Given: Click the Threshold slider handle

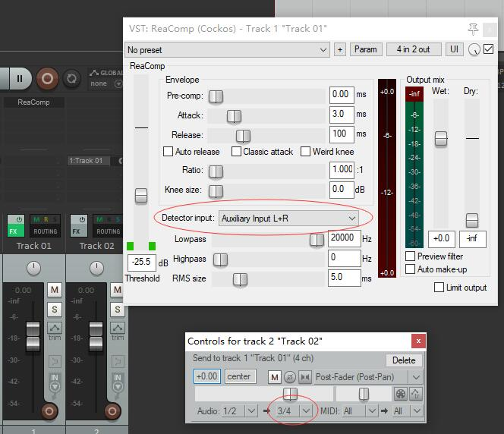Looking at the screenshot, I should (141, 196).
